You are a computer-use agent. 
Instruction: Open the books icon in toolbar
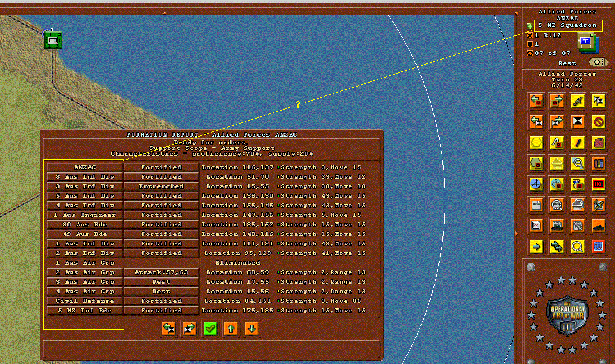pyautogui.click(x=599, y=163)
